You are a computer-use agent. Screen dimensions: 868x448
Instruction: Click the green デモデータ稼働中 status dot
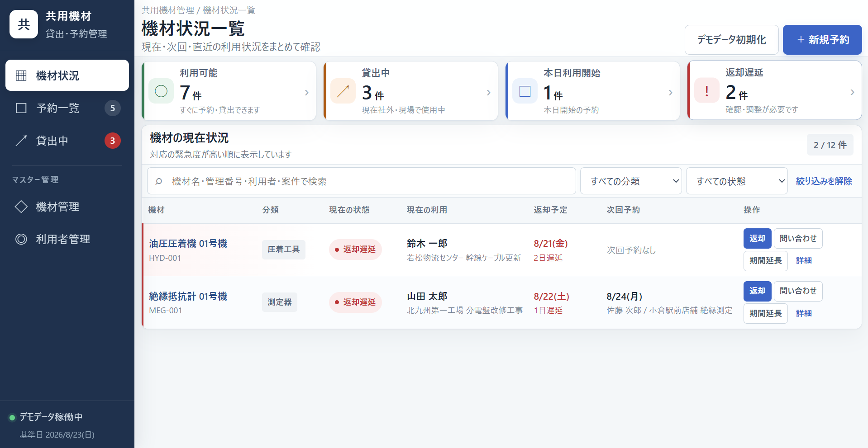pyautogui.click(x=12, y=417)
